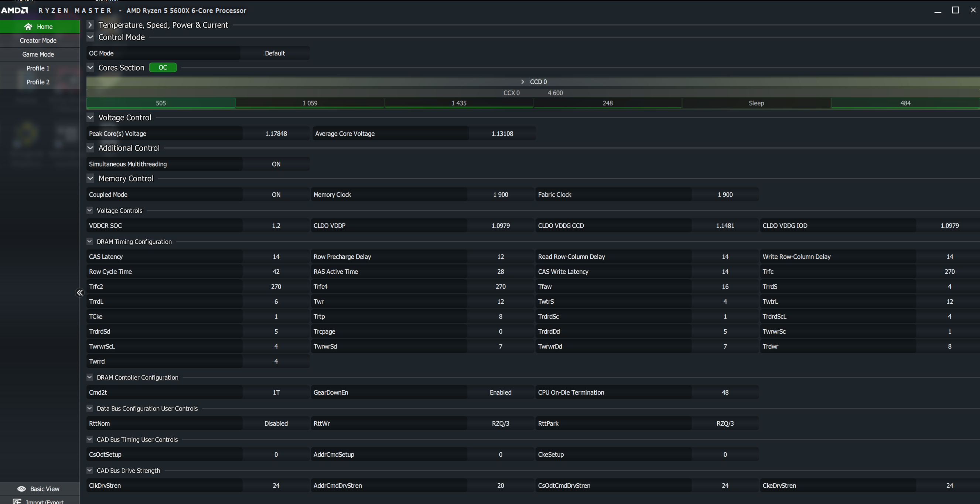Screen dimensions: 980x504
Task: Collapse Data Bus Configuration User Controls
Action: tap(89, 408)
